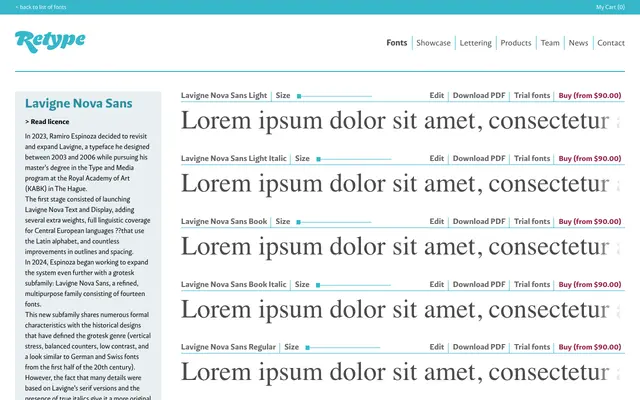Click the Lavigne Nova Sans Light sample text

pos(400,121)
